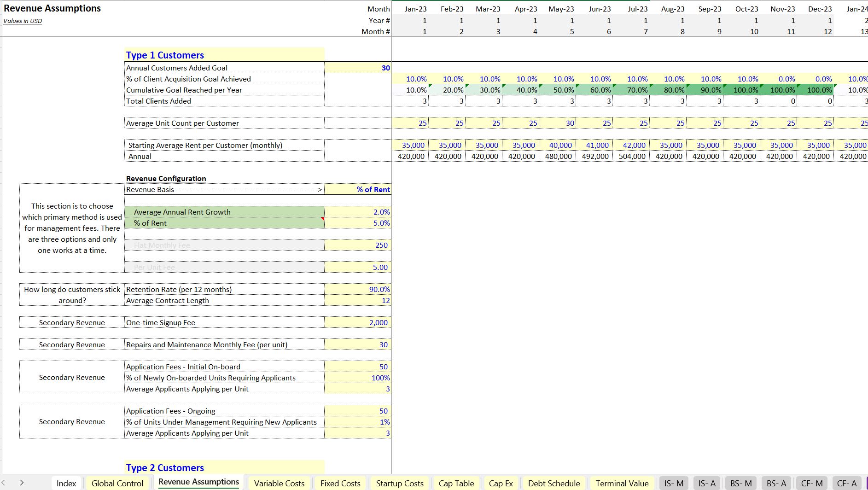Viewport: 868px width, 490px height.
Task: Open the IS-M sheet tab
Action: [x=673, y=483]
